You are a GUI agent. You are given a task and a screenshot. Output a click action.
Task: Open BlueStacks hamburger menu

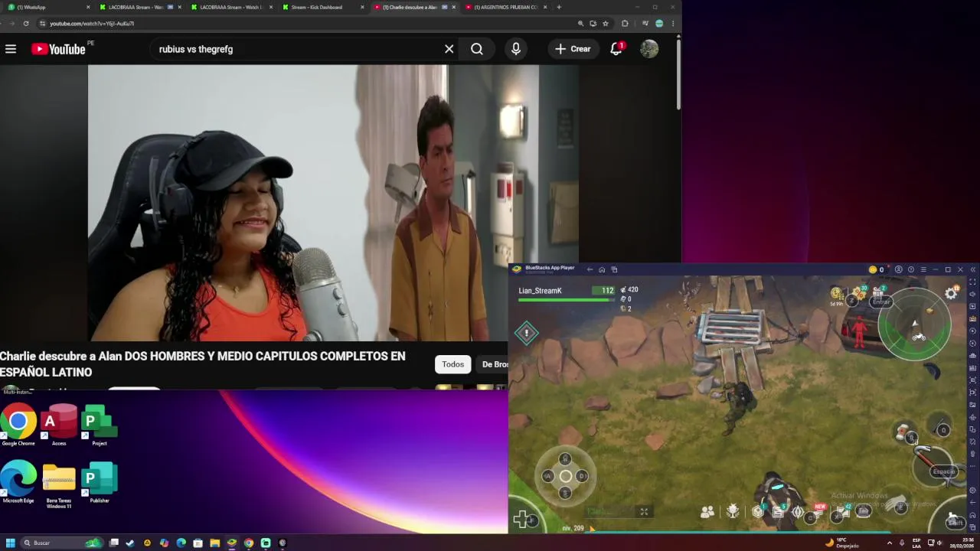coord(923,269)
